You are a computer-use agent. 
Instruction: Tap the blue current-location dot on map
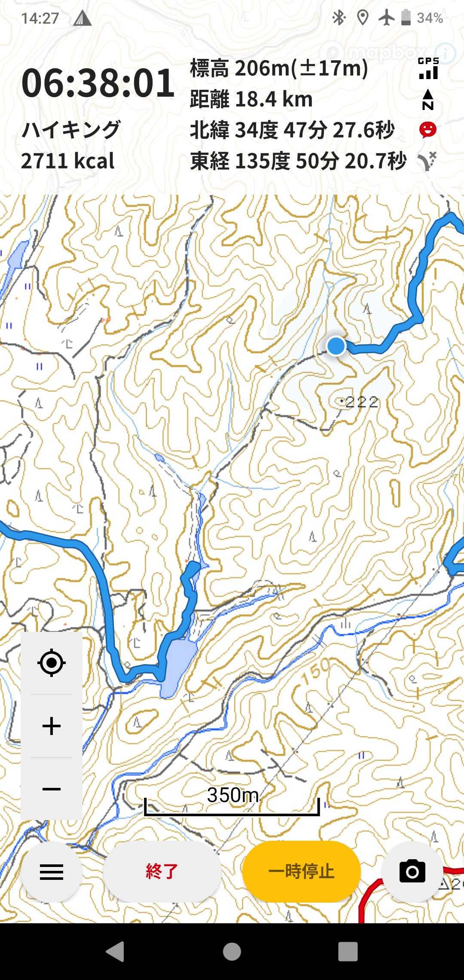click(x=336, y=346)
